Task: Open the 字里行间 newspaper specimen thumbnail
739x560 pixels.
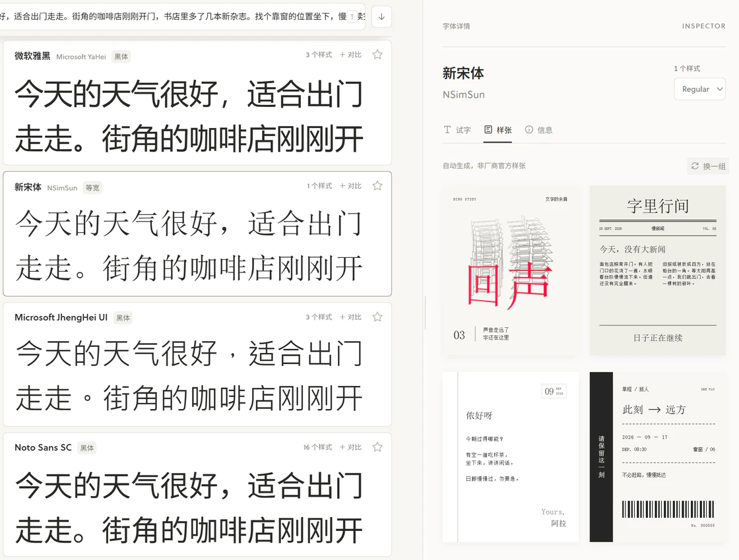Action: click(657, 270)
